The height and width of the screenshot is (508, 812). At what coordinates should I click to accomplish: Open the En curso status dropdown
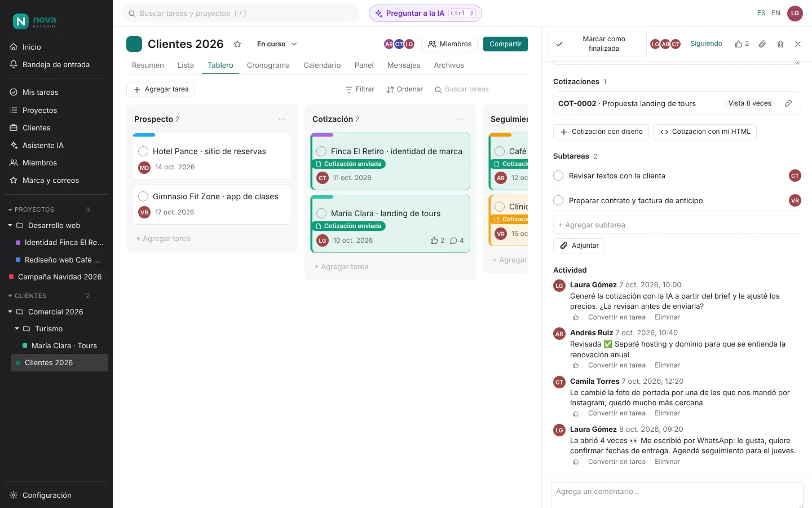point(277,44)
